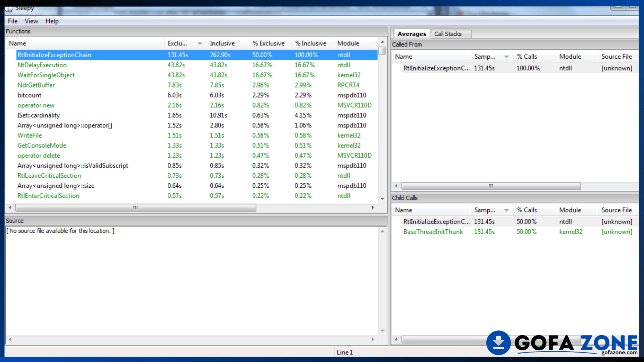This screenshot has width=644, height=362.
Task: Select Array<unsigned long>::operator[] row
Action: pos(197,125)
